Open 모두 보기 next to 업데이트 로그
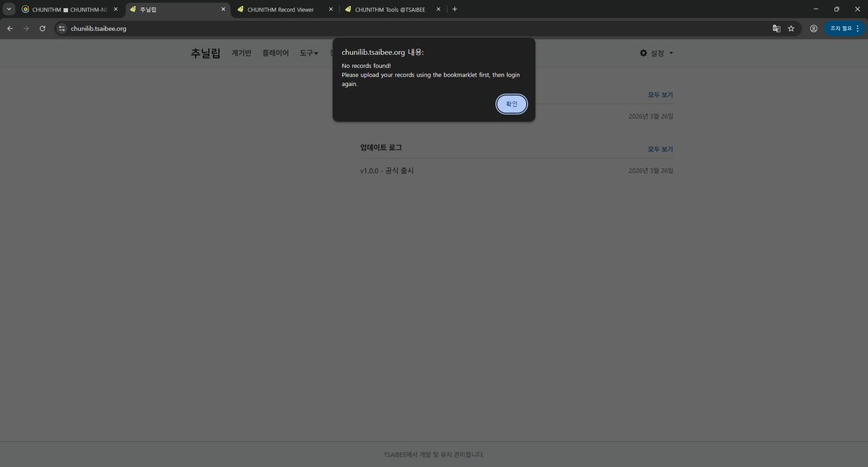The image size is (868, 467). coord(660,147)
